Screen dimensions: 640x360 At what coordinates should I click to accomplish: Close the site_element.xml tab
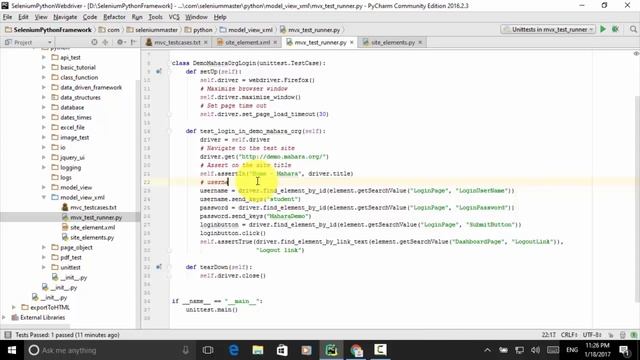pyautogui.click(x=275, y=42)
